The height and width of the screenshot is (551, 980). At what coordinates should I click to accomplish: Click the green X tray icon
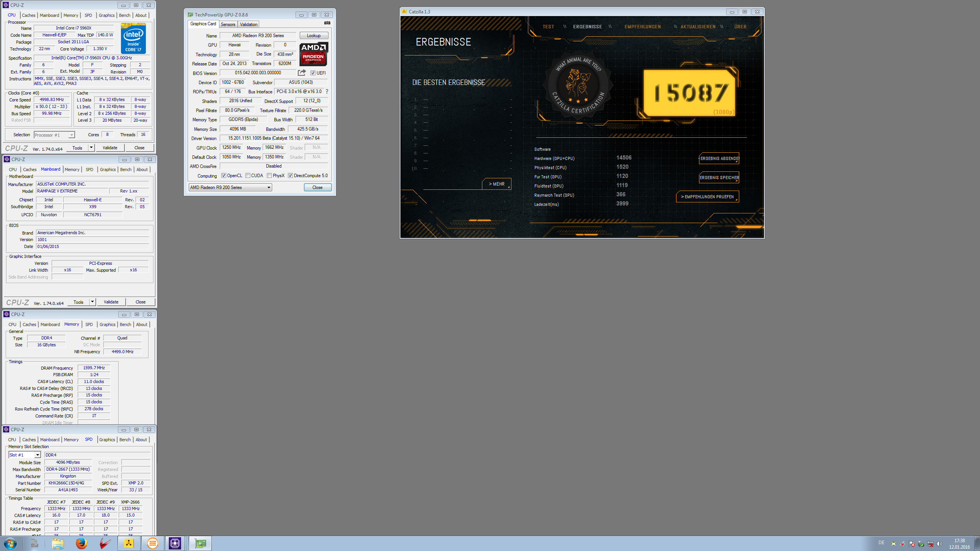pos(893,544)
